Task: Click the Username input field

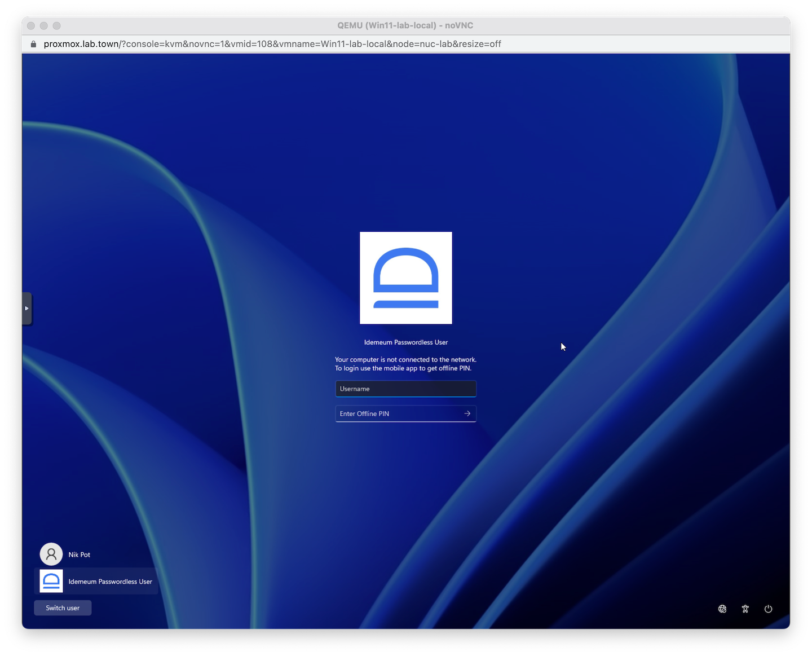Action: [405, 389]
